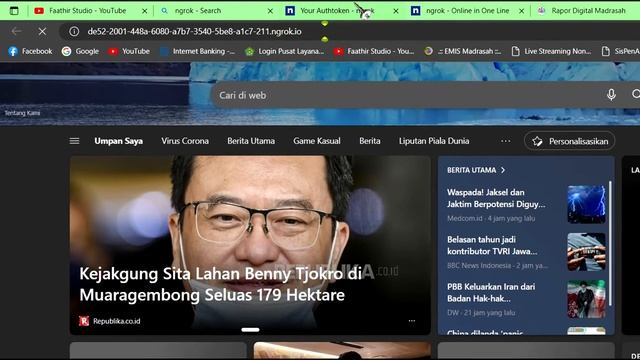Screen dimensions: 640x360
Task: Close the ngrok - Search tab
Action: [x=270, y=11]
